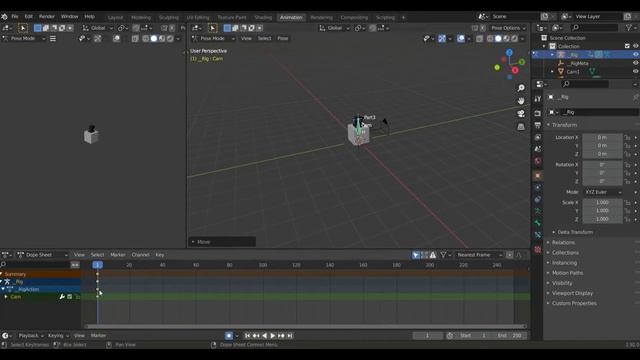The image size is (640, 360).
Task: Click the Scale Z value field
Action: 602,219
